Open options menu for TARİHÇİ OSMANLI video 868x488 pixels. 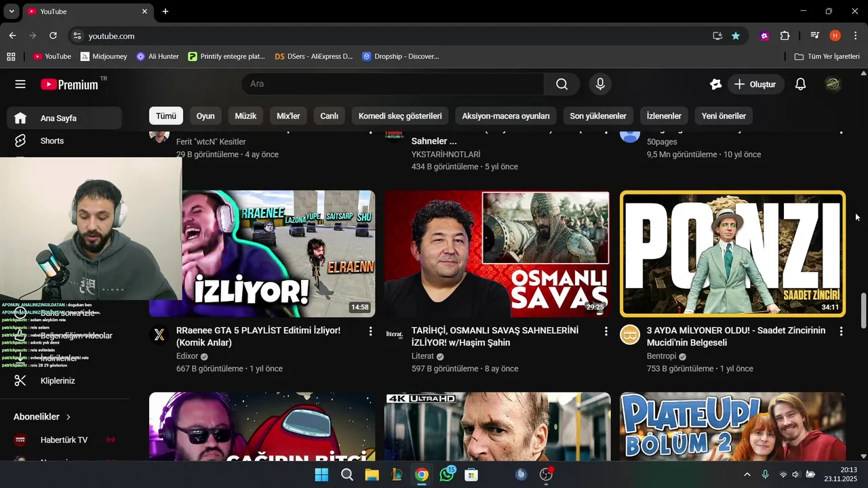click(606, 331)
